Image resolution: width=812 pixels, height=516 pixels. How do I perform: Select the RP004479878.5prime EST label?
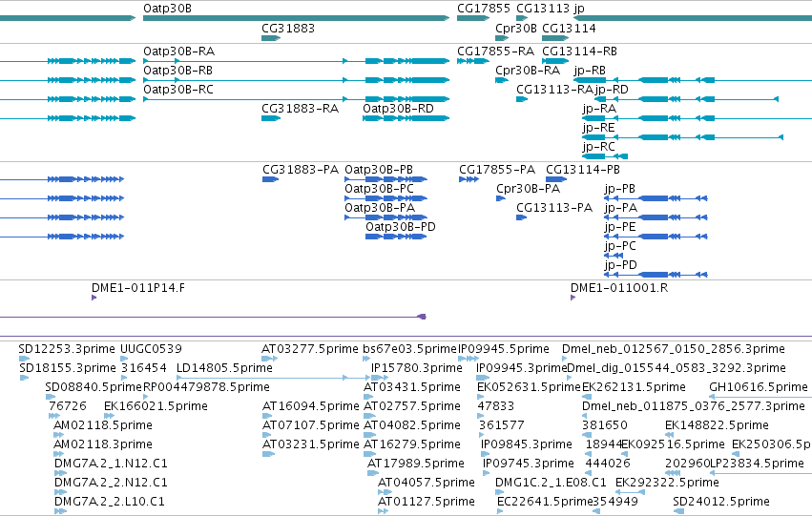point(206,387)
